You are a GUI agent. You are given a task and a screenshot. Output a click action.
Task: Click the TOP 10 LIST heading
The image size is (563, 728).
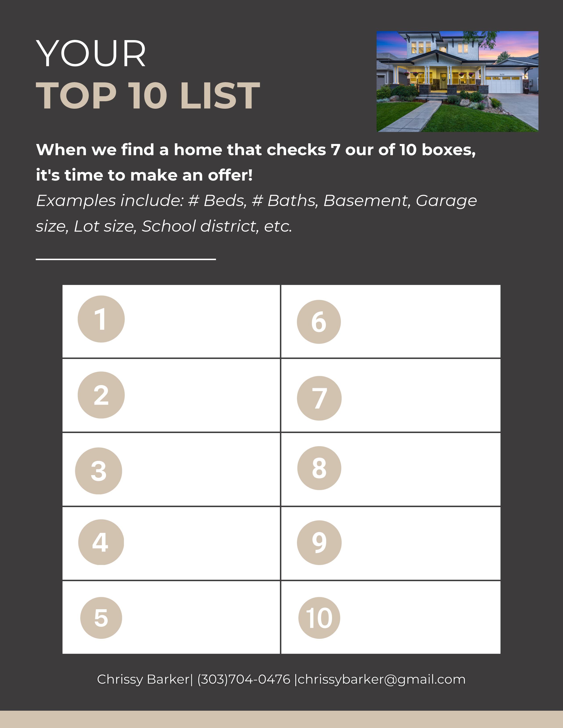point(148,96)
